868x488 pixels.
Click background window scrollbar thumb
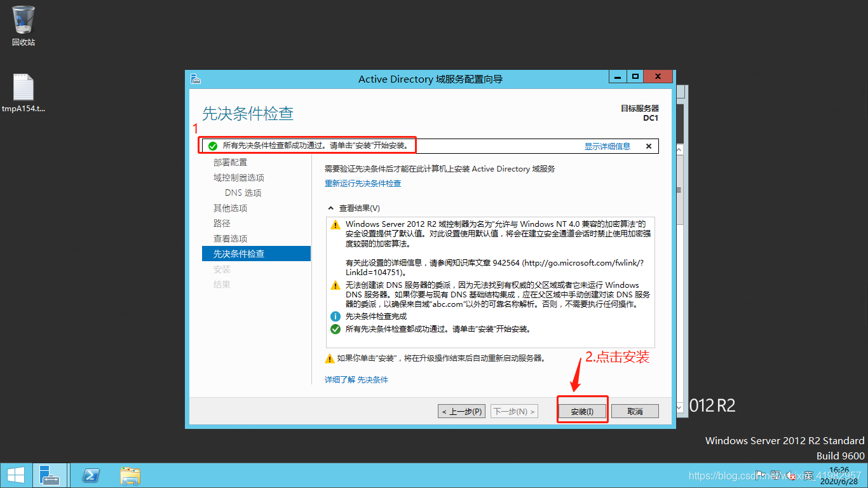click(679, 190)
